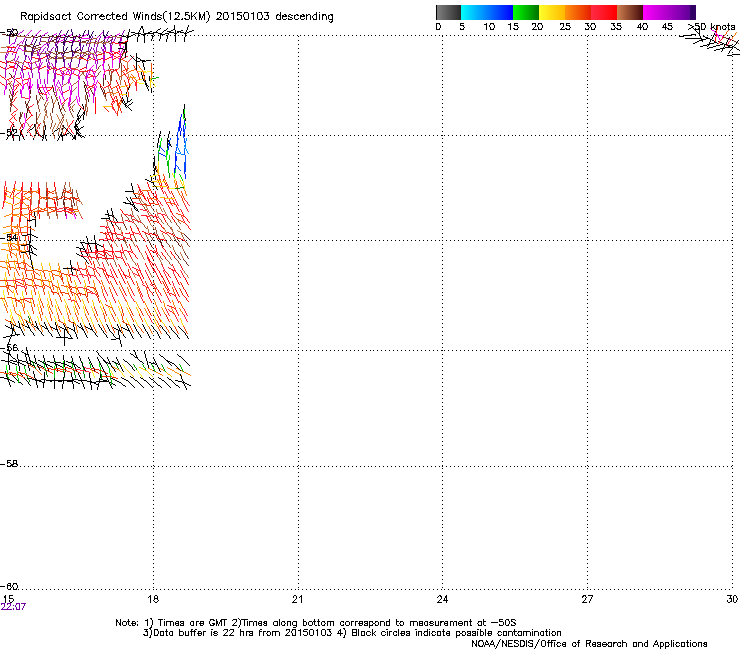This screenshot has height=650, width=740.
Task: Click the latitude label '-58'
Action: (x=9, y=464)
